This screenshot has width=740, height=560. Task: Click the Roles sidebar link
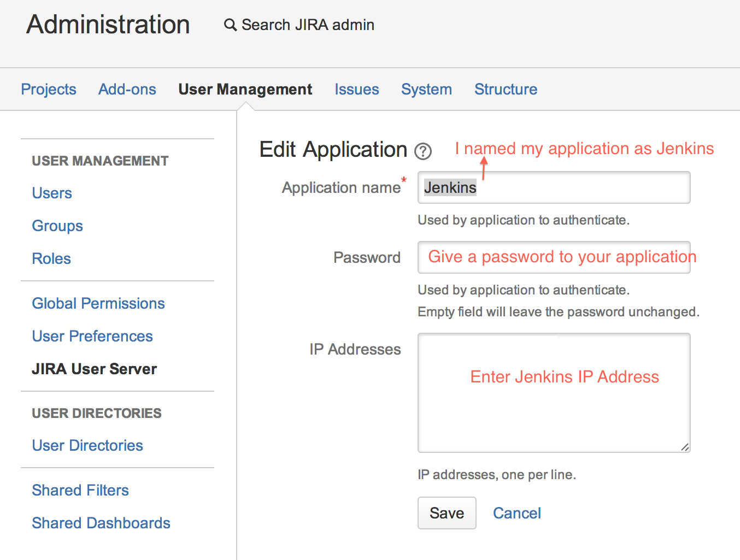pos(51,258)
